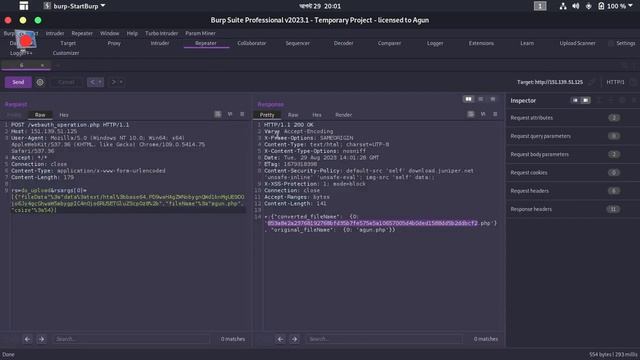The width and height of the screenshot is (640, 360).
Task: Select the Hex view in Request pane
Action: click(64, 115)
